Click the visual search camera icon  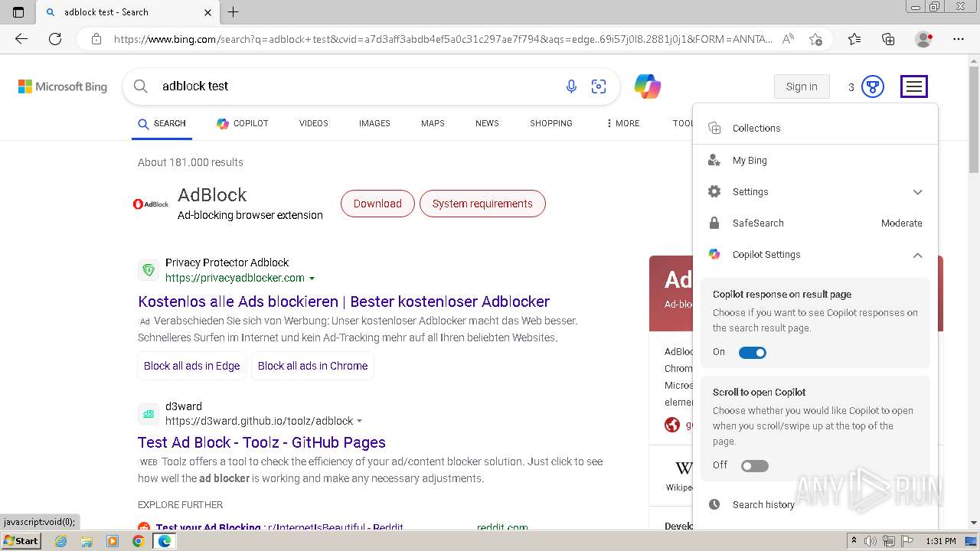tap(599, 86)
